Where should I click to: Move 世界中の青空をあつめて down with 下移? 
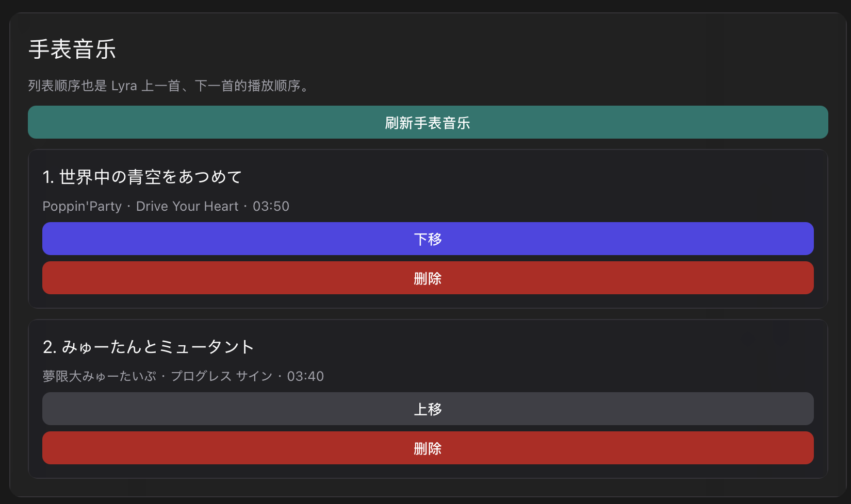[428, 239]
